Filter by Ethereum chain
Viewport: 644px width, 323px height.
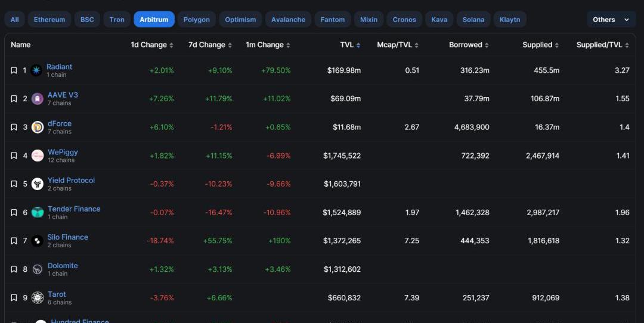tap(49, 19)
